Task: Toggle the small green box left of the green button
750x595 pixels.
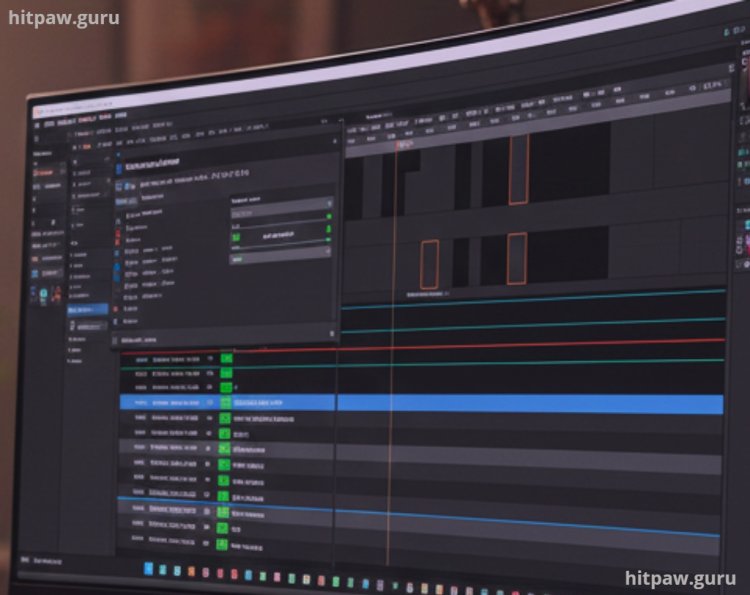Action: 236,236
